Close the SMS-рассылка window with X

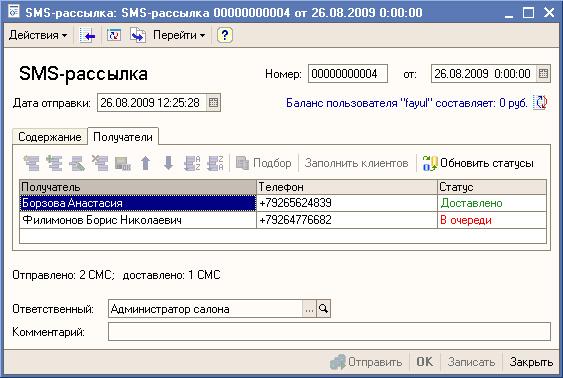[549, 13]
